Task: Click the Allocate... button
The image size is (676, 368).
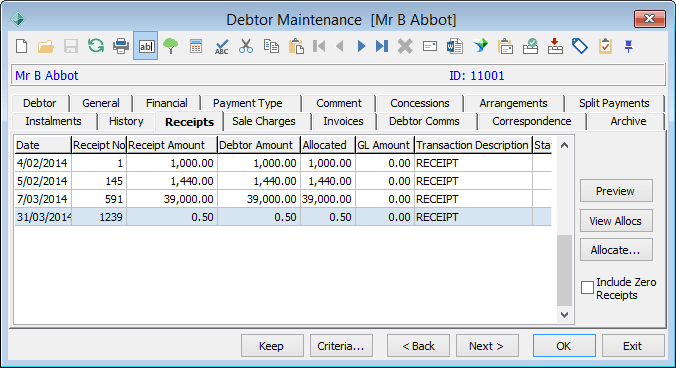Action: [616, 250]
